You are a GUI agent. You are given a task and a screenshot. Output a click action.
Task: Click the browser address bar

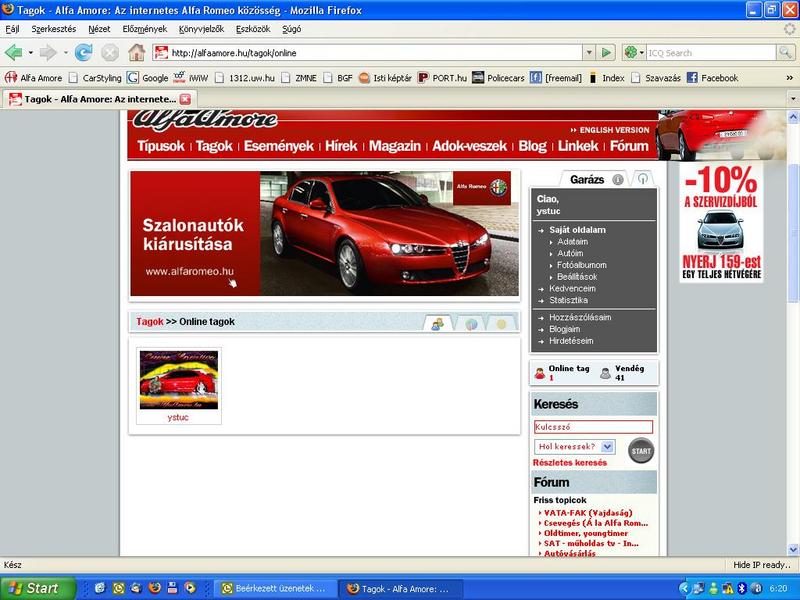point(367,53)
